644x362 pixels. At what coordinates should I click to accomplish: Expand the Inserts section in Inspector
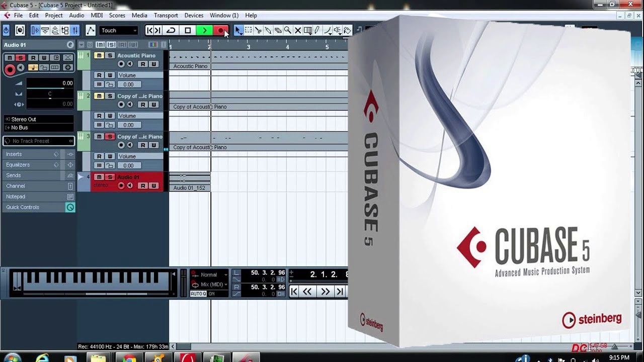coord(39,154)
